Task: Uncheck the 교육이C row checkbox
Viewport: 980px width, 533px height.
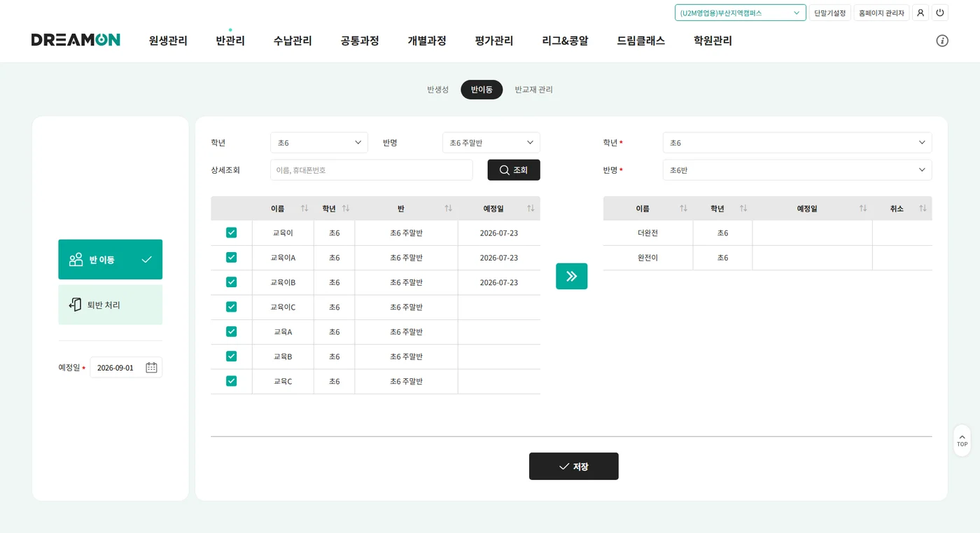Action: point(232,307)
